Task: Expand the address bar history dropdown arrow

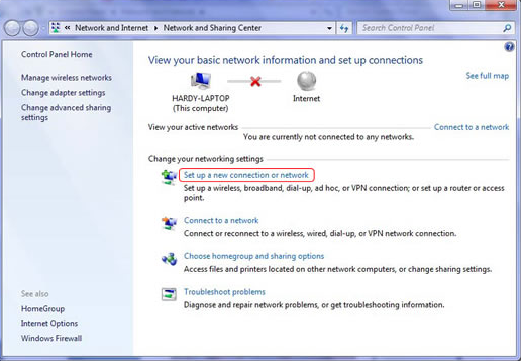Action: click(329, 28)
